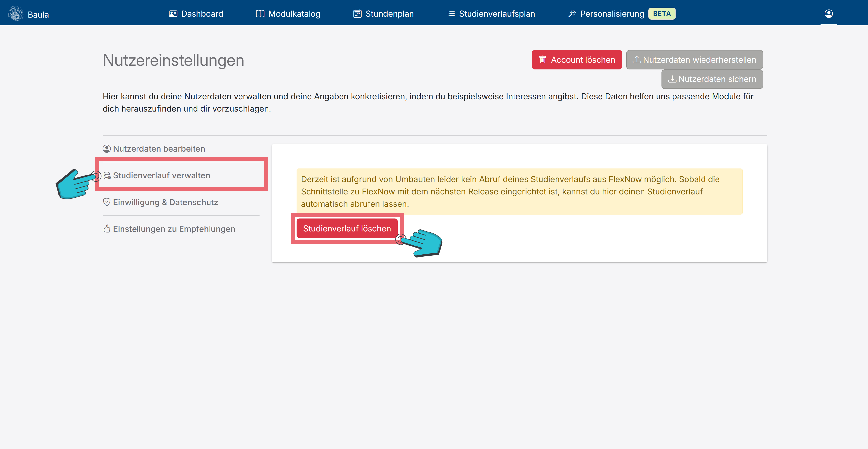Click the intro text starting 'Hier kannst du'
The image size is (868, 449).
(x=428, y=102)
